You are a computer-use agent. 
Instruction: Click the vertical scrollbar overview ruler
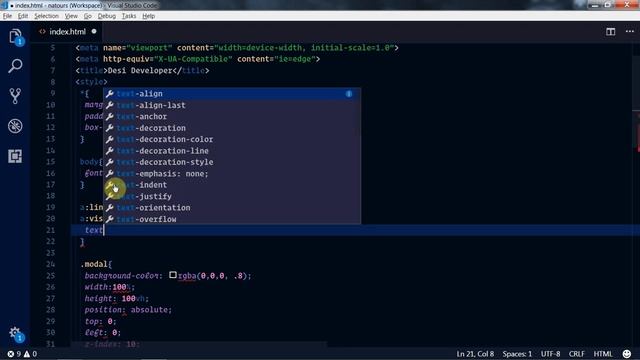coord(636,196)
